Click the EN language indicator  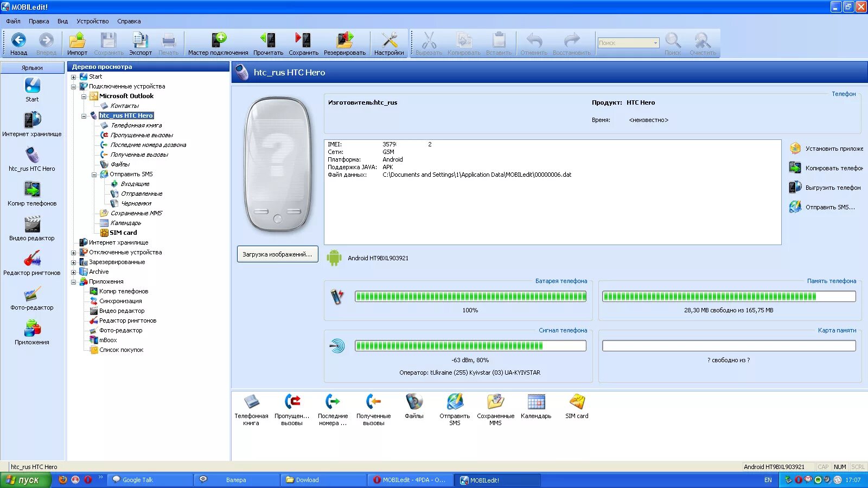[768, 480]
